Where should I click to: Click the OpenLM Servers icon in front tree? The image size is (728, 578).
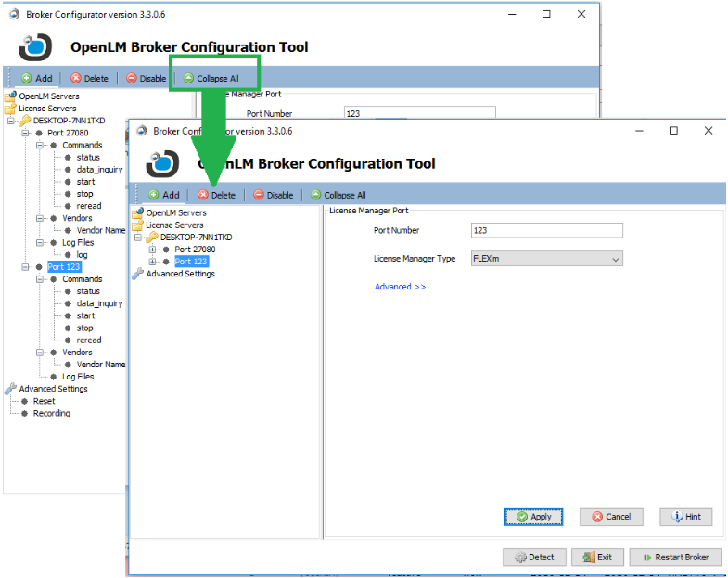pos(138,212)
